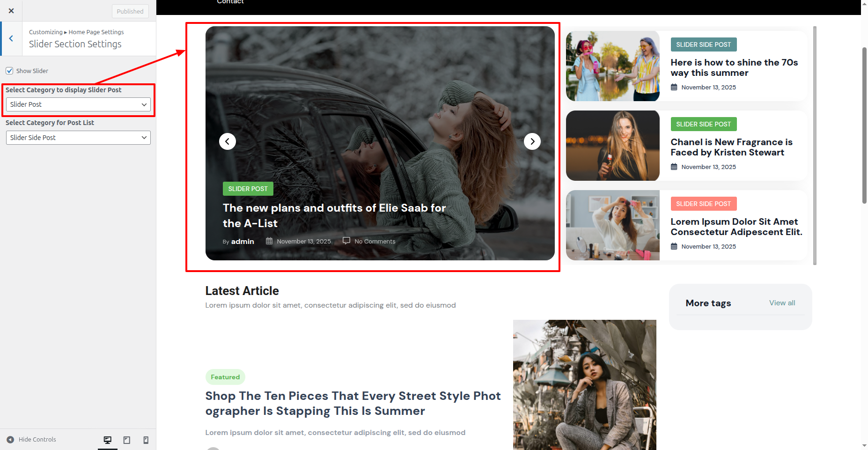868x450 pixels.
Task: Click the slider next arrow
Action: click(x=532, y=141)
